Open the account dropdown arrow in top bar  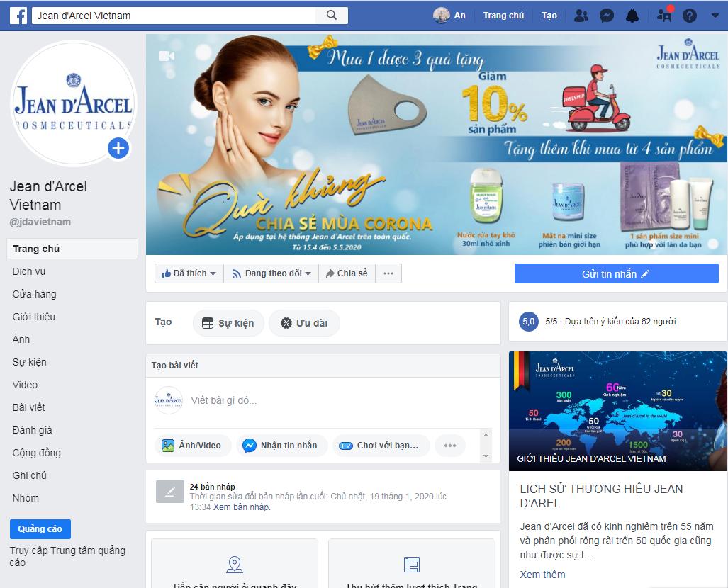(714, 16)
